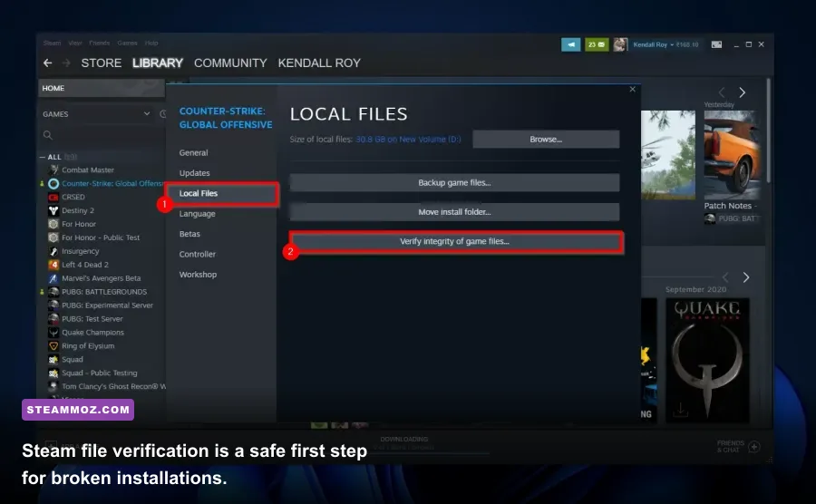Screen dimensions: 816x504
Task: Open the Games menu
Action: (x=128, y=44)
